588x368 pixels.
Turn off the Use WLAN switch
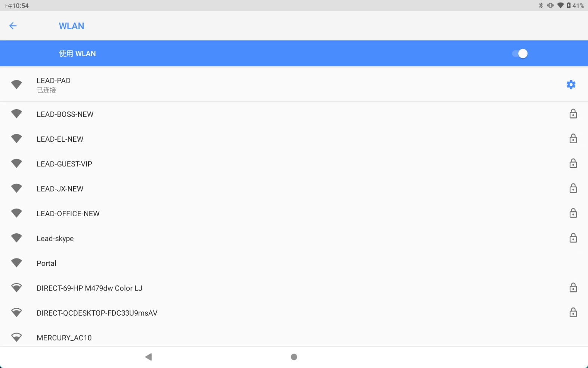pos(520,53)
